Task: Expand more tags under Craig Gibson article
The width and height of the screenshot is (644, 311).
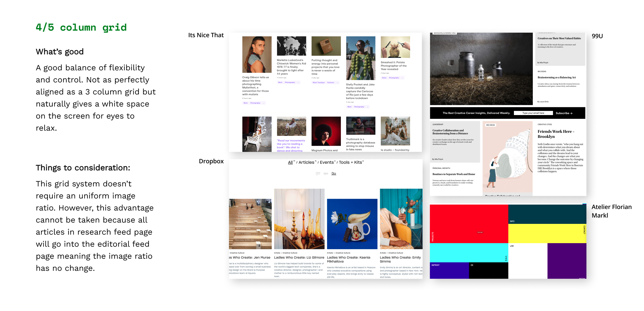Action: [x=264, y=103]
